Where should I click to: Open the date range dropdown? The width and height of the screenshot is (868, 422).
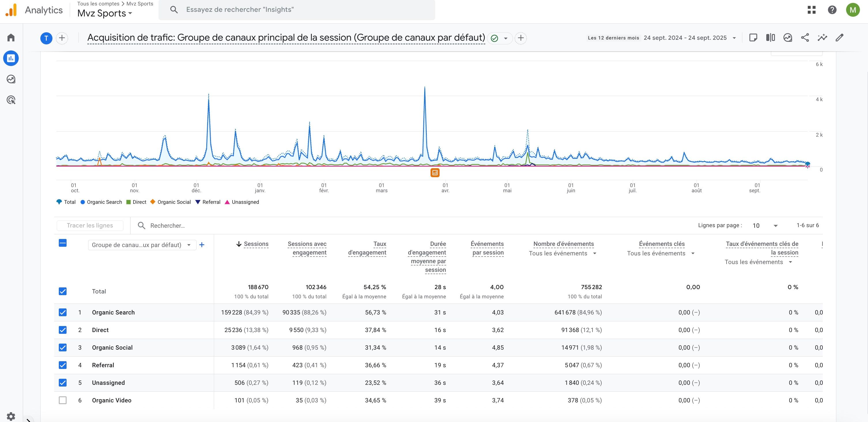[688, 38]
